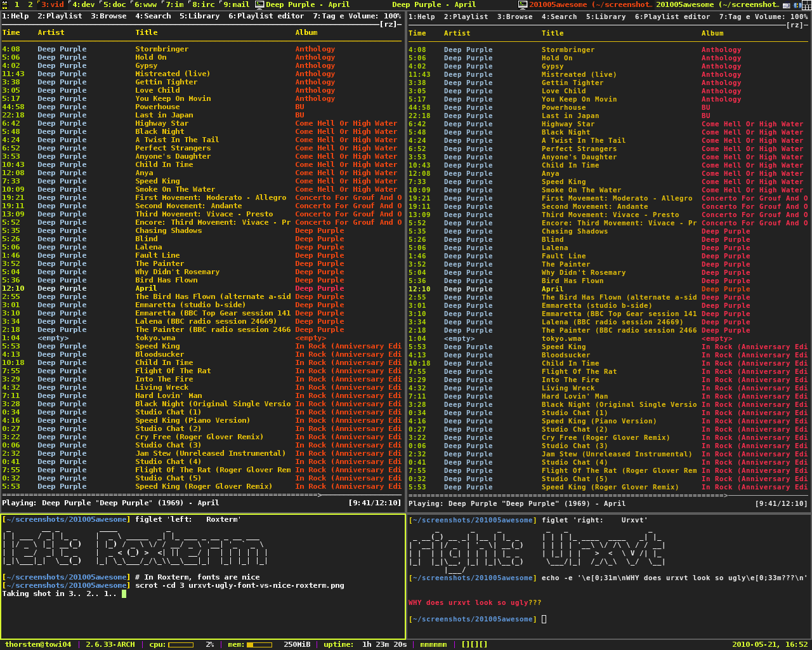This screenshot has width=812, height=650.
Task: Open 2:Playlist in the right player window
Action: coord(466,17)
